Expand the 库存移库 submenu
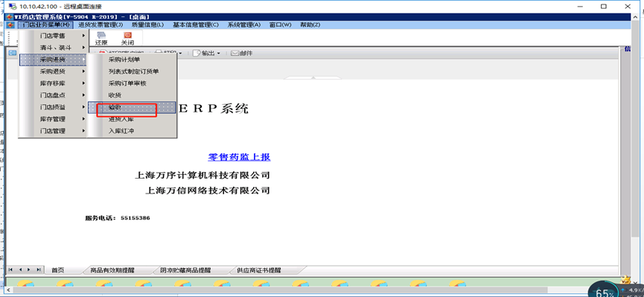The width and height of the screenshot is (644, 297). (x=54, y=83)
